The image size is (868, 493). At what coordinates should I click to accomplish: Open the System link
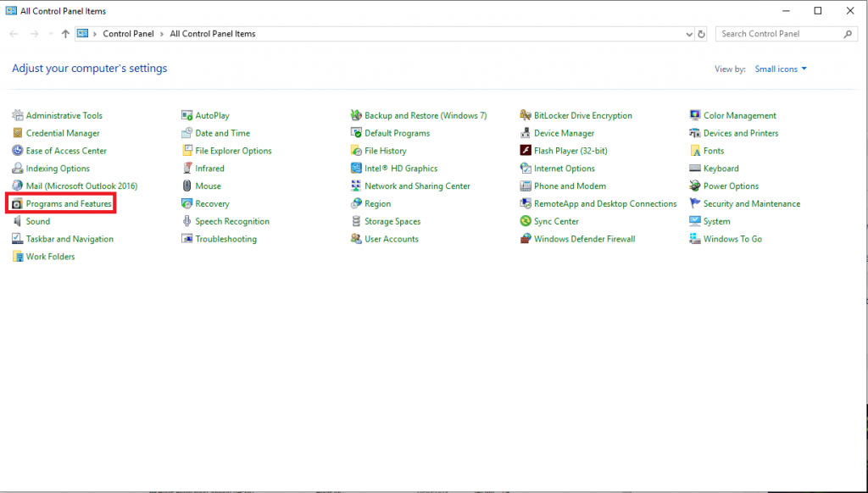716,222
